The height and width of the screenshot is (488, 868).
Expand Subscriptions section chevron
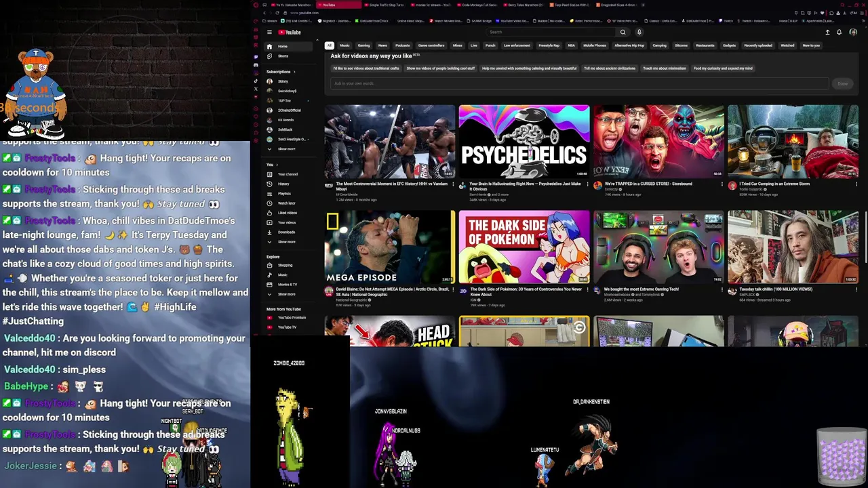point(294,72)
